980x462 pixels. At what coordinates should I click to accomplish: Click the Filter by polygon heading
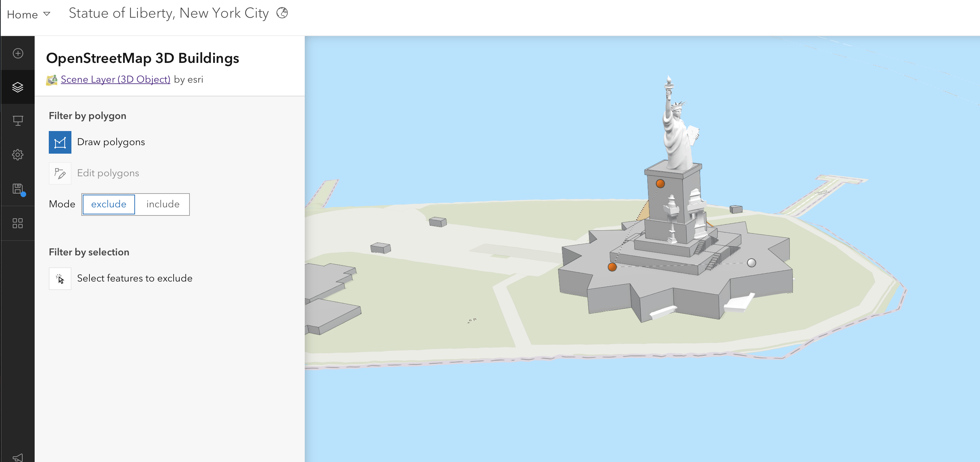click(88, 116)
